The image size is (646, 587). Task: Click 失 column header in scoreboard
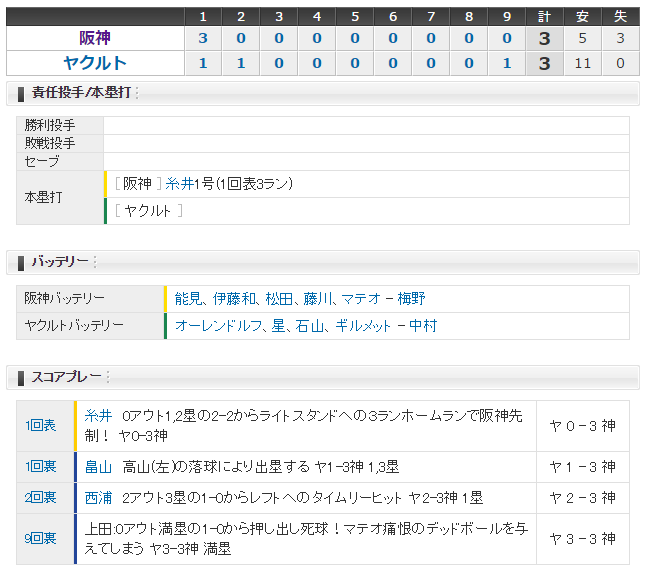point(620,16)
